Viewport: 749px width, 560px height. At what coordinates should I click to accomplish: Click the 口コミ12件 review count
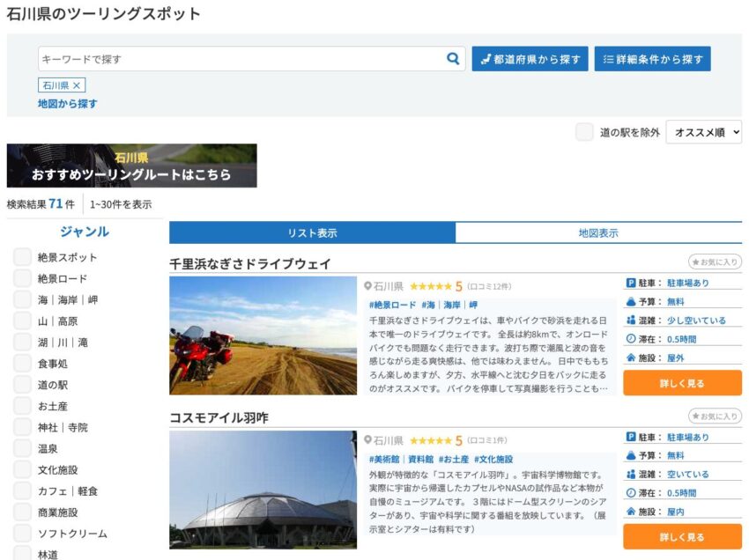pos(489,286)
